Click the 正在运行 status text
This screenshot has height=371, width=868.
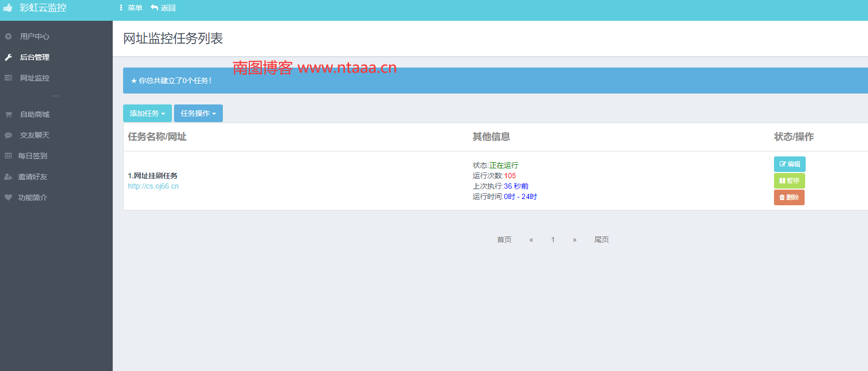coord(504,165)
